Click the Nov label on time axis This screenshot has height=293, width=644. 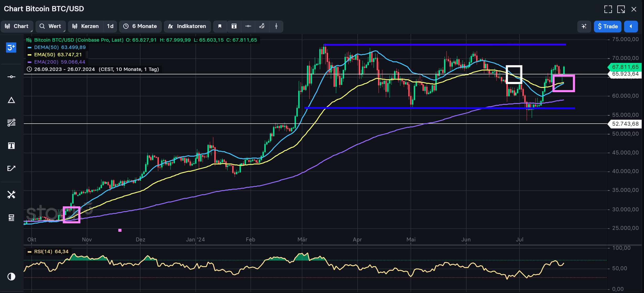point(87,240)
